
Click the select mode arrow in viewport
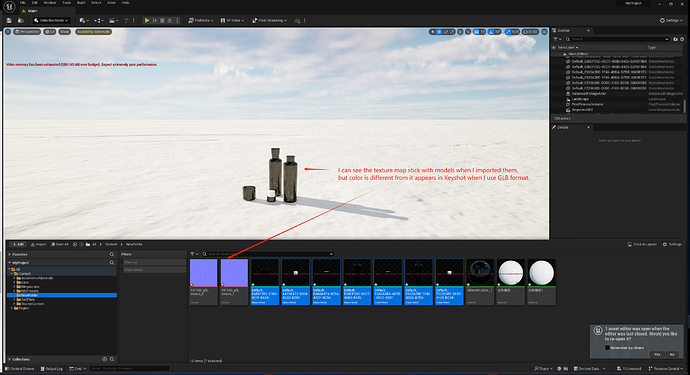pos(433,32)
